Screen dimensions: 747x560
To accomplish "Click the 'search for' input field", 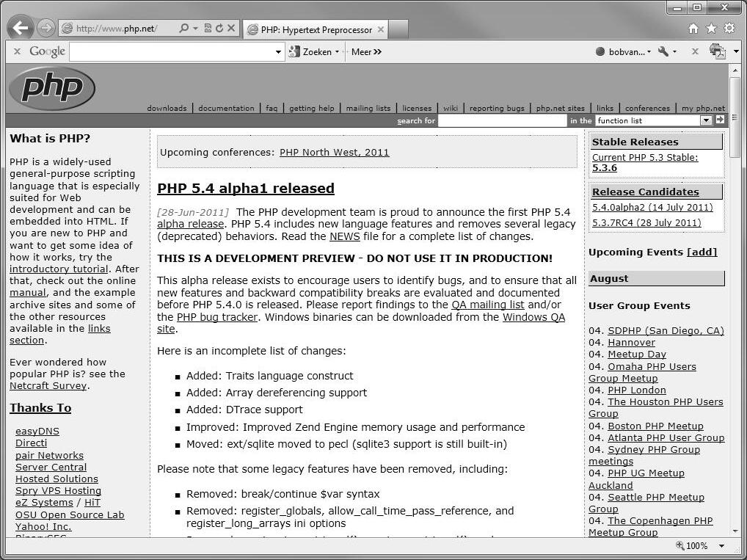I will coord(502,120).
